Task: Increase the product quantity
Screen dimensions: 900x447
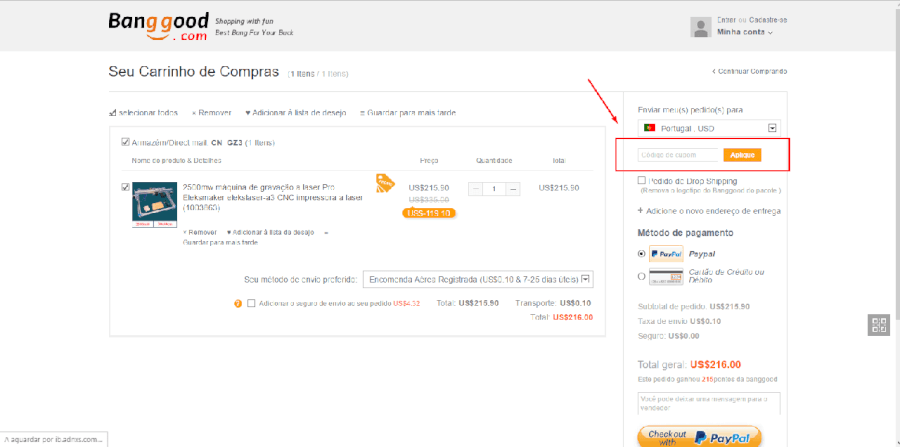Action: coord(514,189)
